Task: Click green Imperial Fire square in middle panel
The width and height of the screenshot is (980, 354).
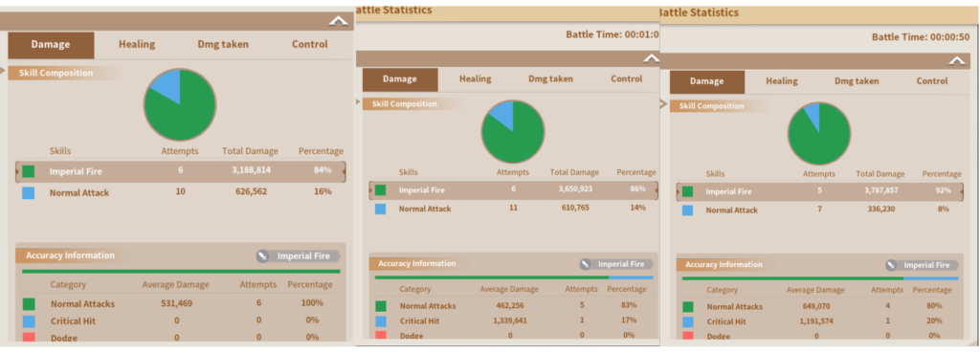Action: 381,189
